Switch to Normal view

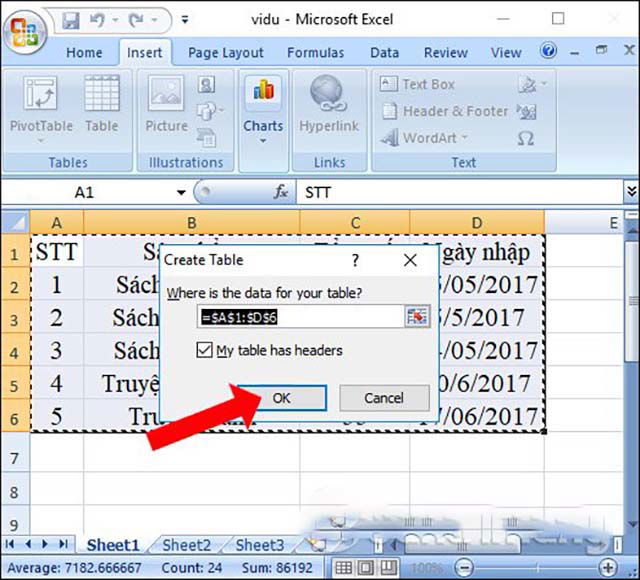click(344, 568)
